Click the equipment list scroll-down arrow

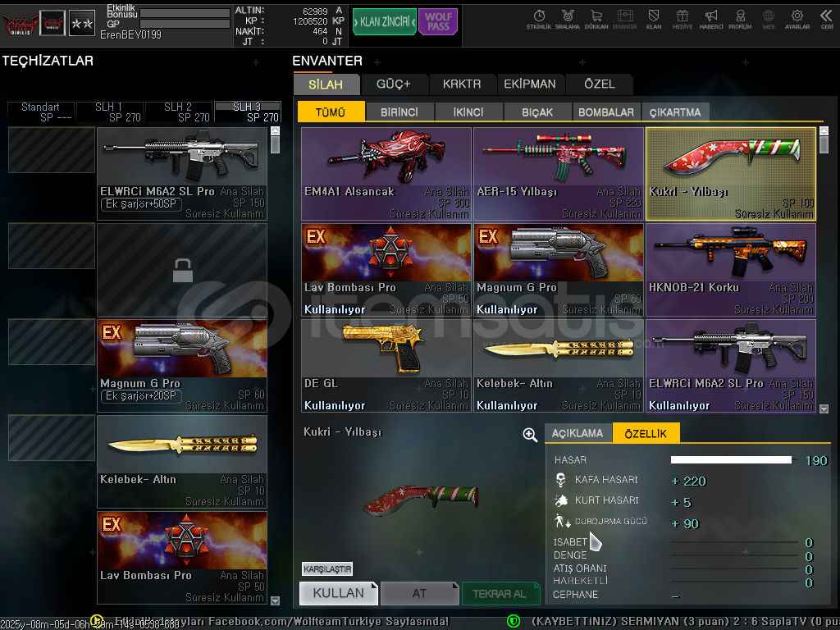click(x=276, y=600)
